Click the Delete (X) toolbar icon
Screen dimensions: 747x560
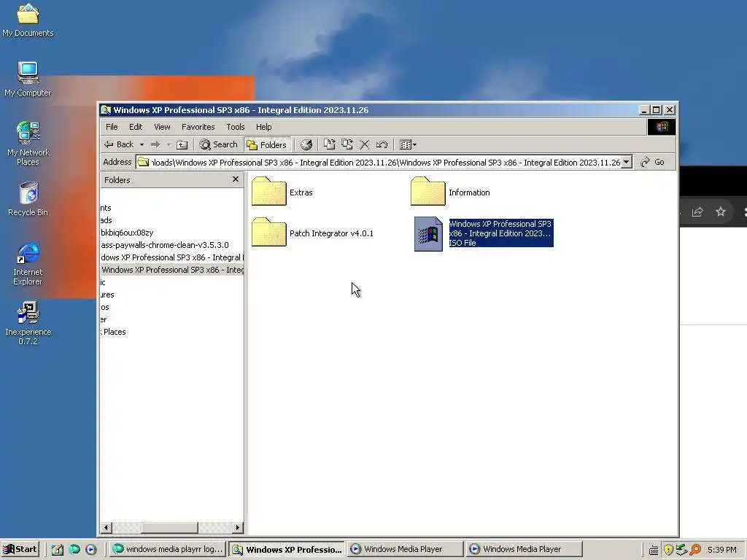coord(365,144)
